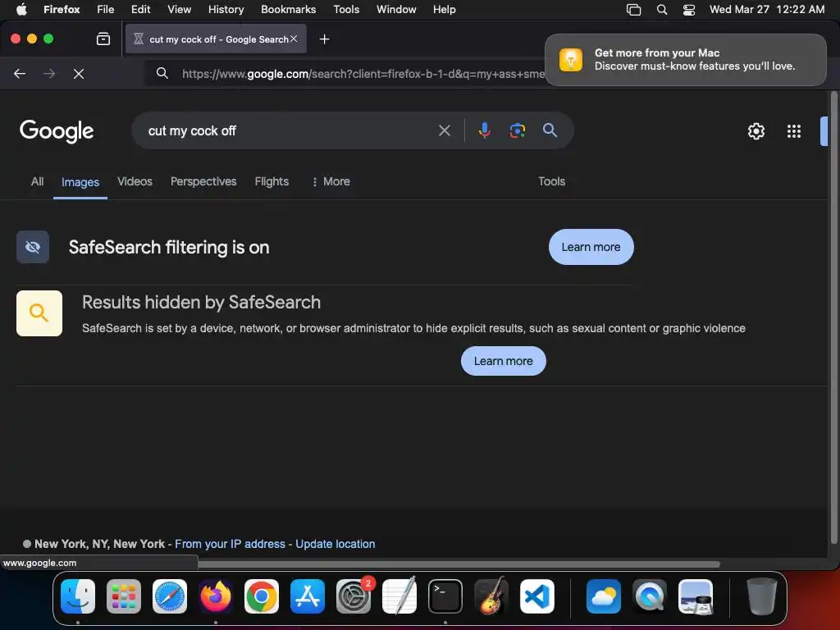The width and height of the screenshot is (840, 630).
Task: Click the URL address bar
Action: pyautogui.click(x=363, y=74)
